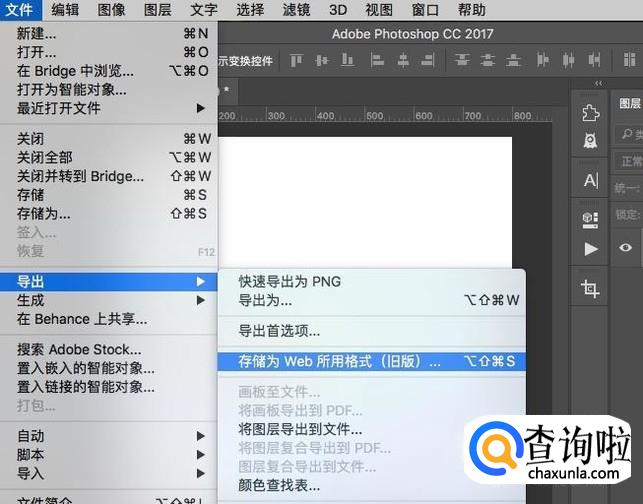Open the 文字 (Type) menu
643x504 pixels.
204,9
